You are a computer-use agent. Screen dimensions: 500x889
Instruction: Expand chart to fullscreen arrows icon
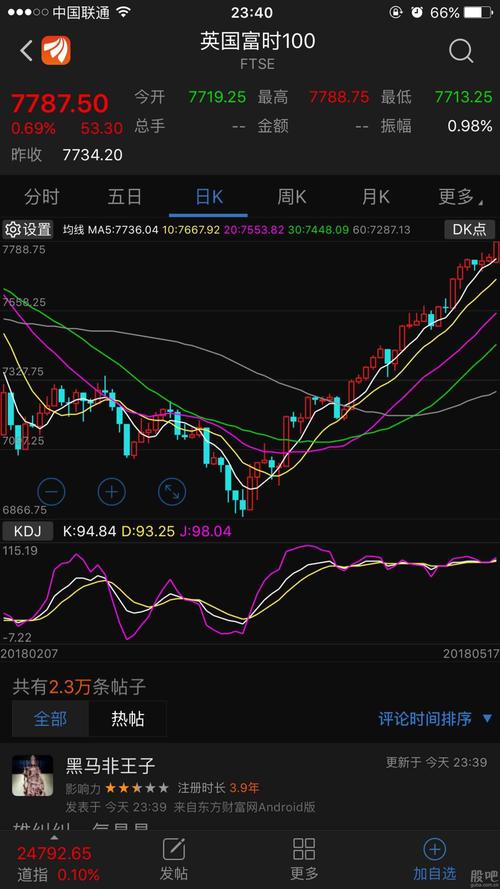coord(172,492)
